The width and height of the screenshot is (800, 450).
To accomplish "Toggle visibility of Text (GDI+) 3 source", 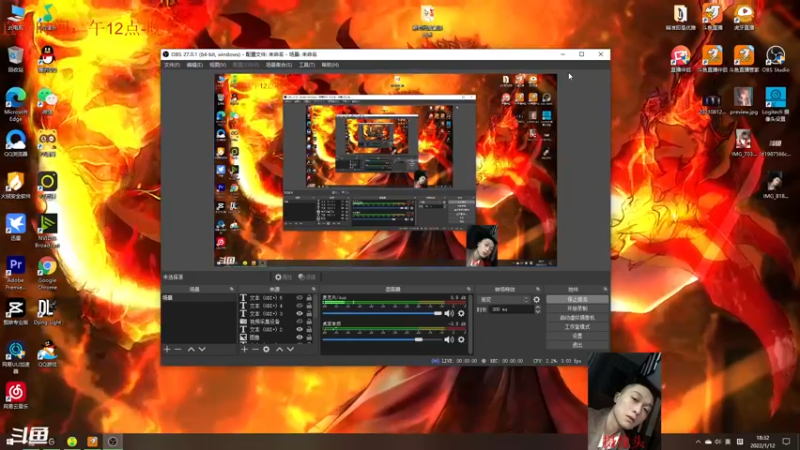I will click(299, 314).
